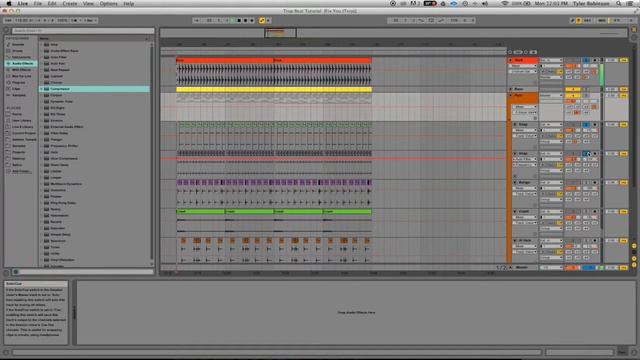Viewport: 640px width, 360px height.
Task: Expand the Chorus presets folder
Action: [x=42, y=82]
